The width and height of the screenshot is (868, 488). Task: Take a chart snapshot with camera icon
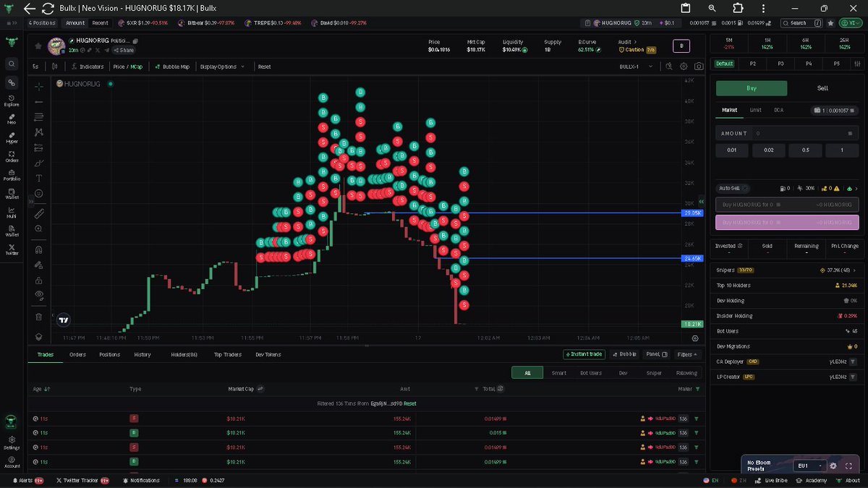click(x=699, y=67)
